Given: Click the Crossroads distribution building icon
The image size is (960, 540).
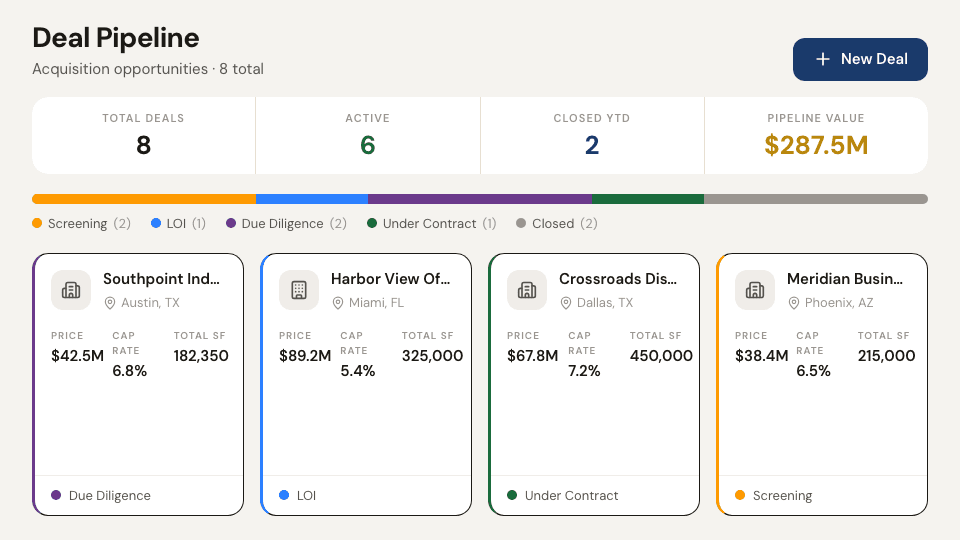Looking at the screenshot, I should [x=527, y=290].
